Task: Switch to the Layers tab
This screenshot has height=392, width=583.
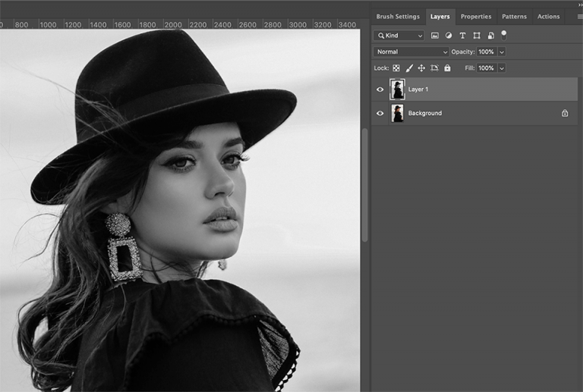Action: coord(440,17)
